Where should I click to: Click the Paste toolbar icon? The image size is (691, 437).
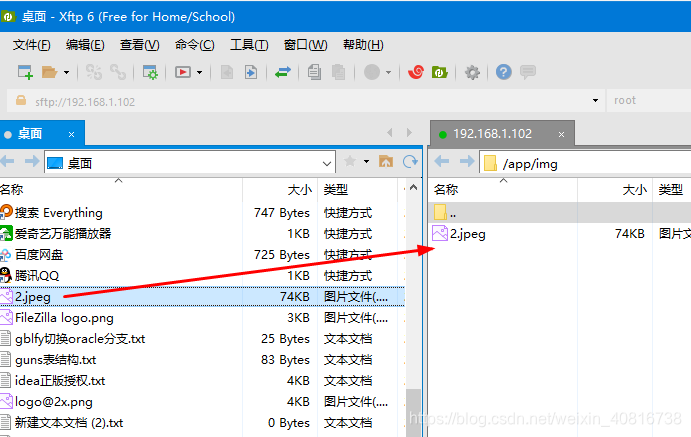[338, 72]
